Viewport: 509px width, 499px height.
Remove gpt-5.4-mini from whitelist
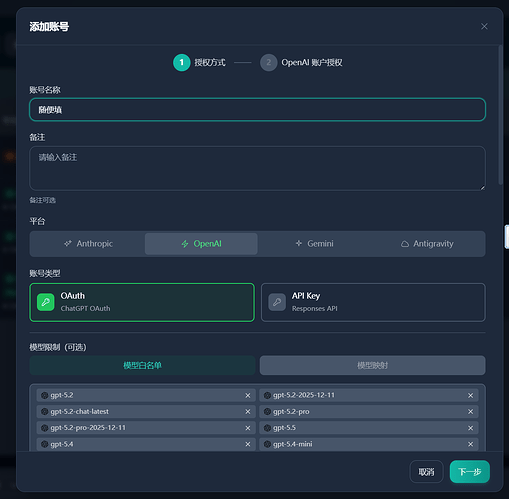pyautogui.click(x=470, y=444)
